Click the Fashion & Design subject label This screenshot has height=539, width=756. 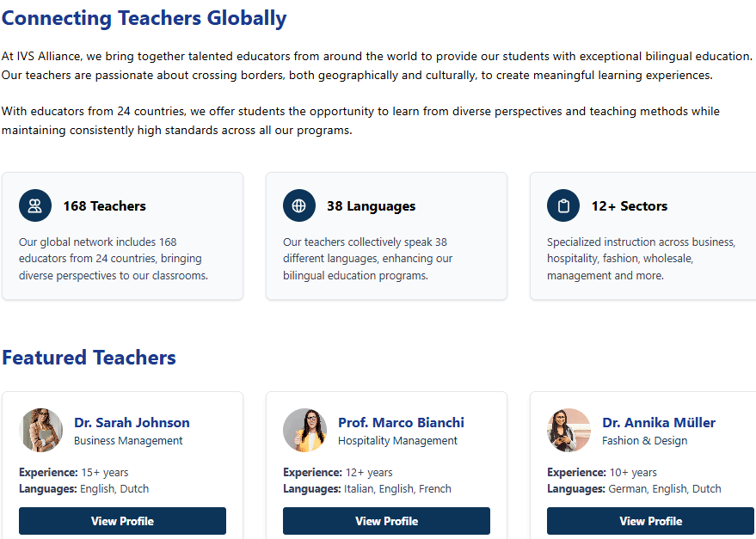[645, 441]
